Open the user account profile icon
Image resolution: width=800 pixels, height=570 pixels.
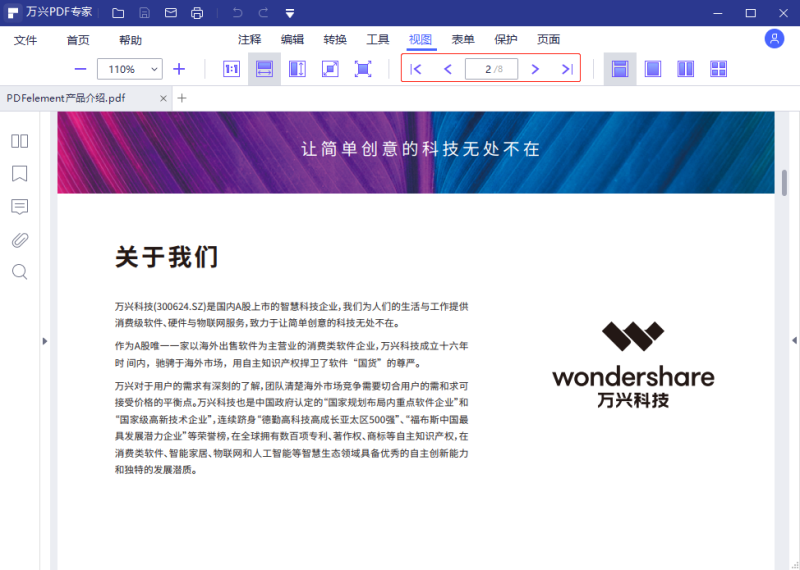(774, 39)
